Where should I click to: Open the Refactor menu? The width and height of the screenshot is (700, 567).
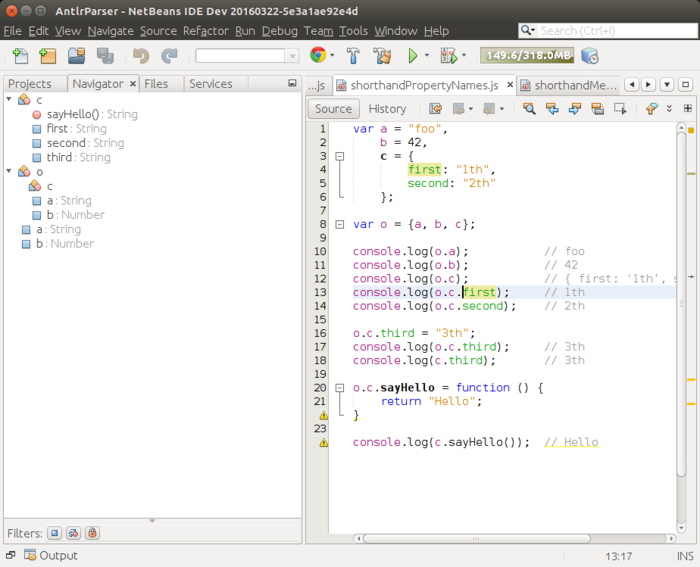pos(205,31)
